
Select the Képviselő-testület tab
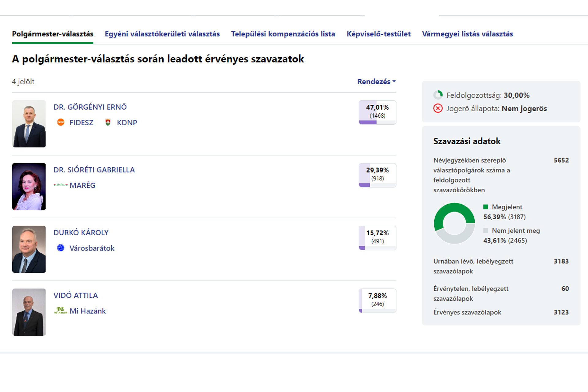click(379, 34)
